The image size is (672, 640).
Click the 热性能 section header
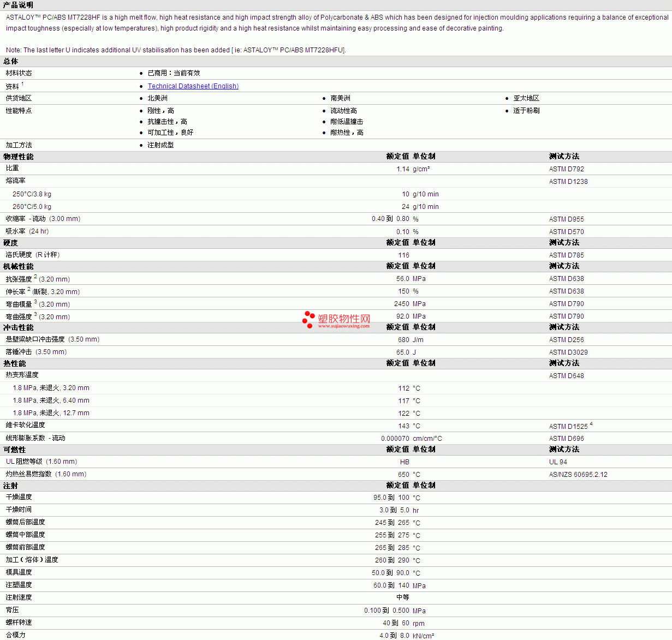pyautogui.click(x=14, y=363)
